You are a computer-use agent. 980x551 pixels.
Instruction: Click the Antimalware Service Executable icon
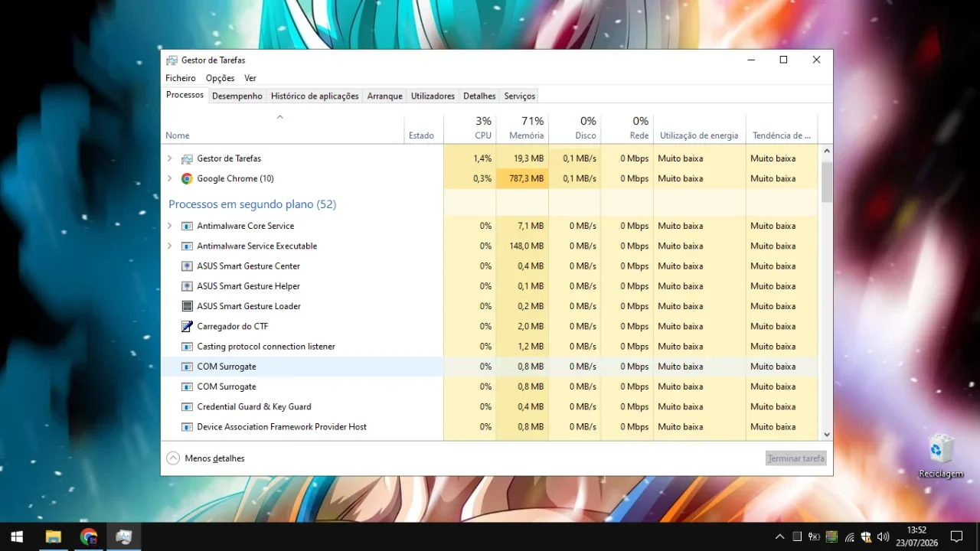(x=187, y=246)
